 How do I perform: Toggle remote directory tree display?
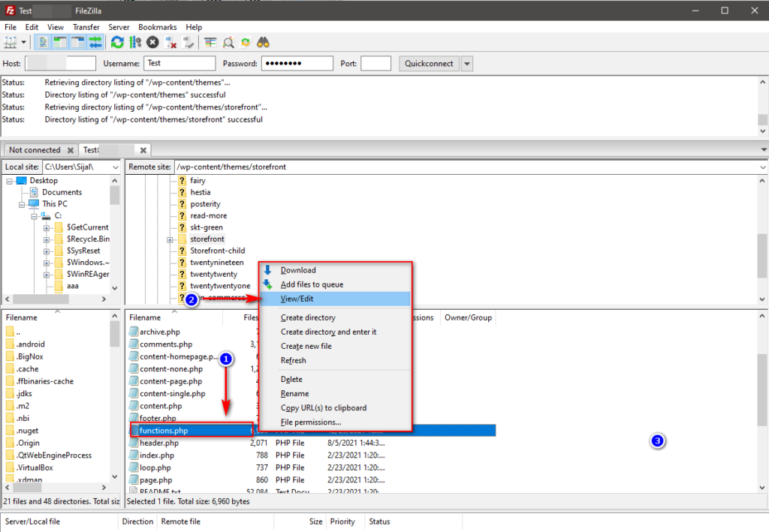pyautogui.click(x=77, y=43)
